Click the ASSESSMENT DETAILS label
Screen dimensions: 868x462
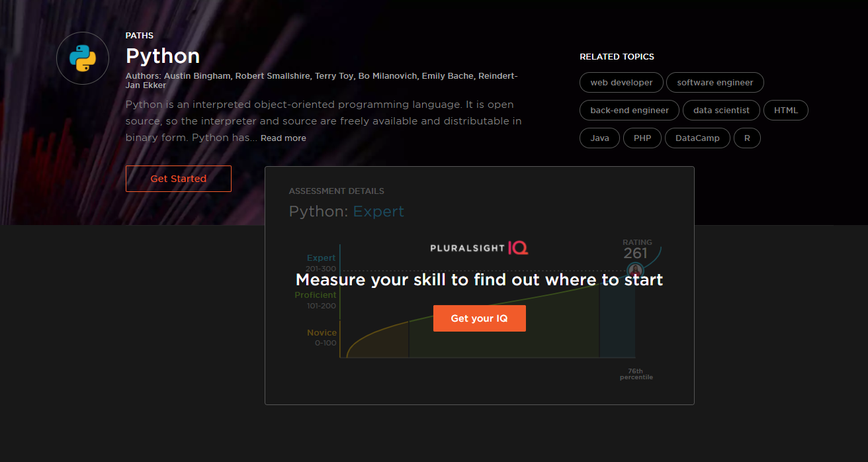(x=337, y=191)
